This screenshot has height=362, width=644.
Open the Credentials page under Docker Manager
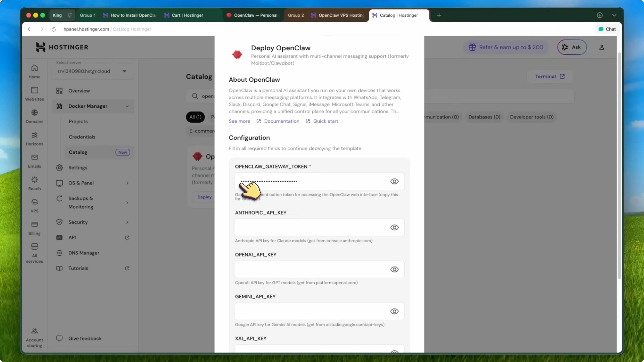pos(82,137)
